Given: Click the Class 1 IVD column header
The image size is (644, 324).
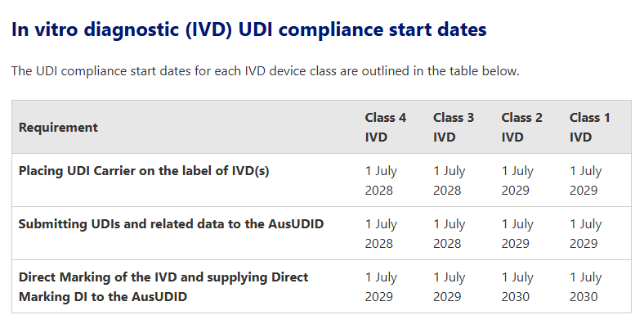Looking at the screenshot, I should tap(590, 128).
